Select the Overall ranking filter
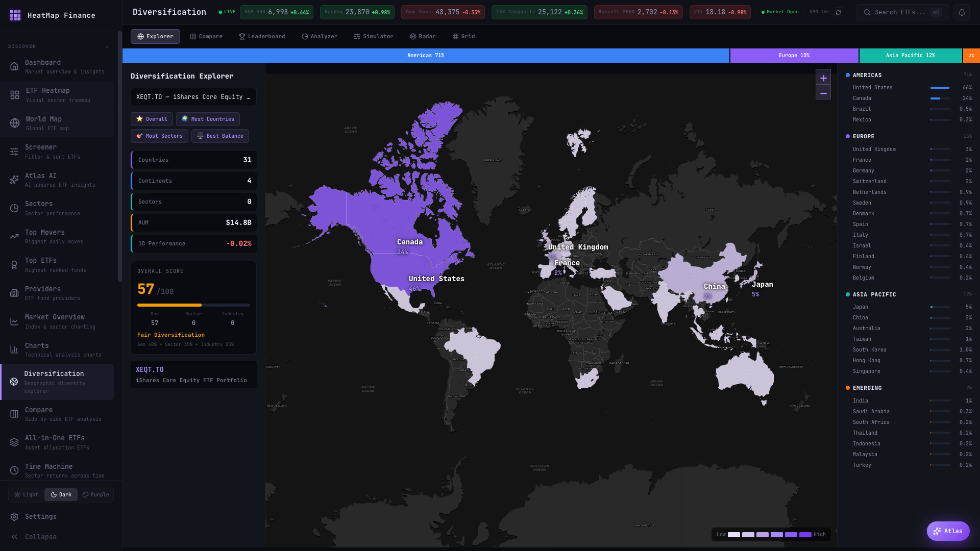Image resolution: width=980 pixels, height=551 pixels. (x=152, y=119)
